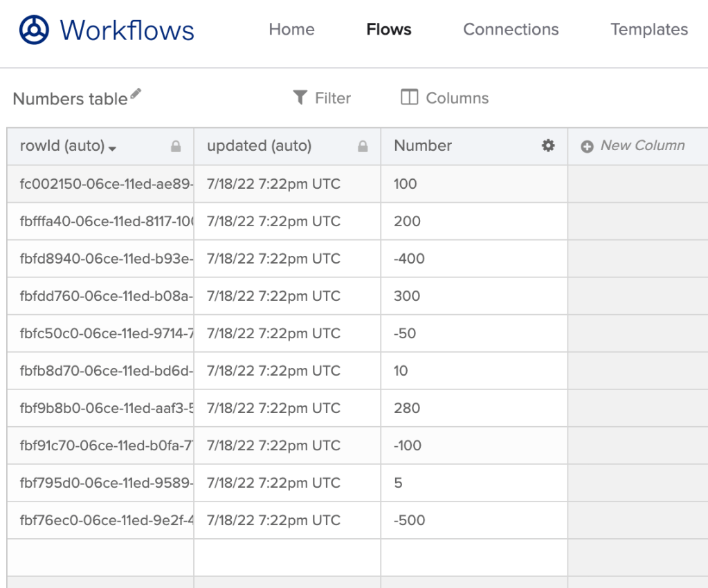Viewport: 708px width, 588px height.
Task: Click the lock icon in updated column
Action: point(363,146)
